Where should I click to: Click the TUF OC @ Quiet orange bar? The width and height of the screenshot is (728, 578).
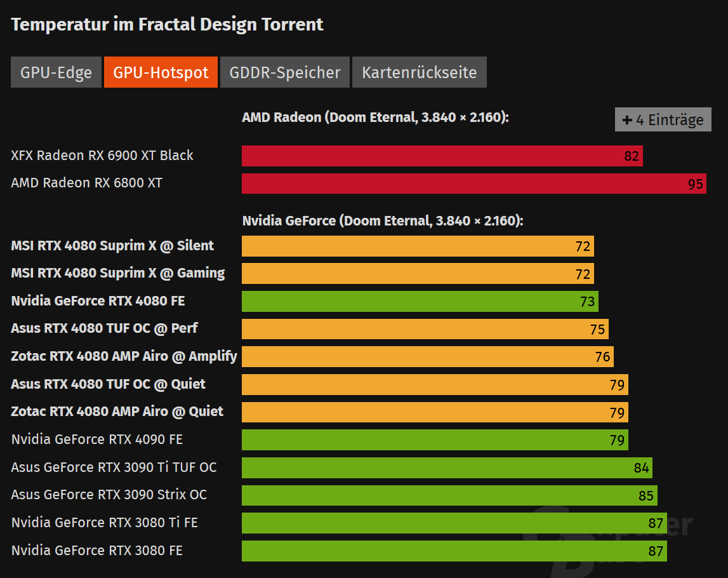tap(435, 384)
